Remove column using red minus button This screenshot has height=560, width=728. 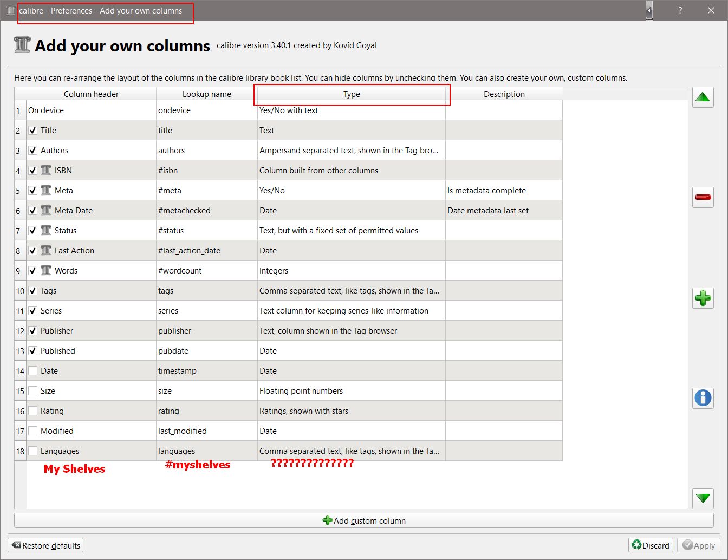pos(703,197)
